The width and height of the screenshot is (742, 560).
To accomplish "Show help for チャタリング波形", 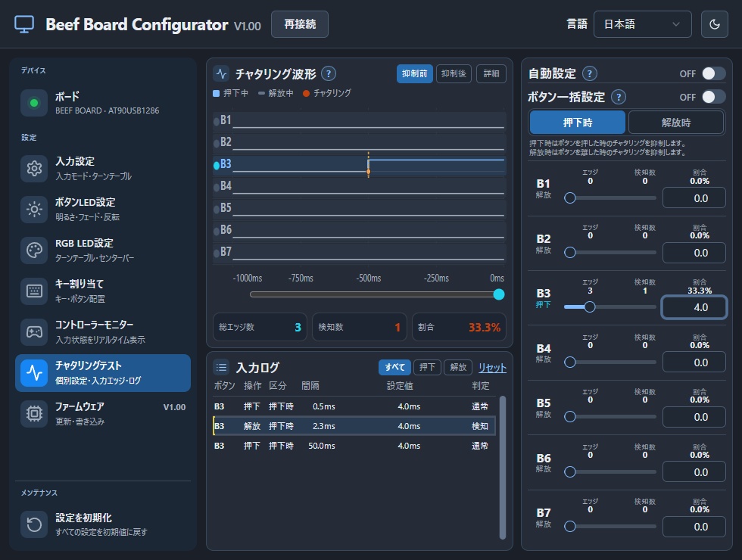I will click(329, 74).
